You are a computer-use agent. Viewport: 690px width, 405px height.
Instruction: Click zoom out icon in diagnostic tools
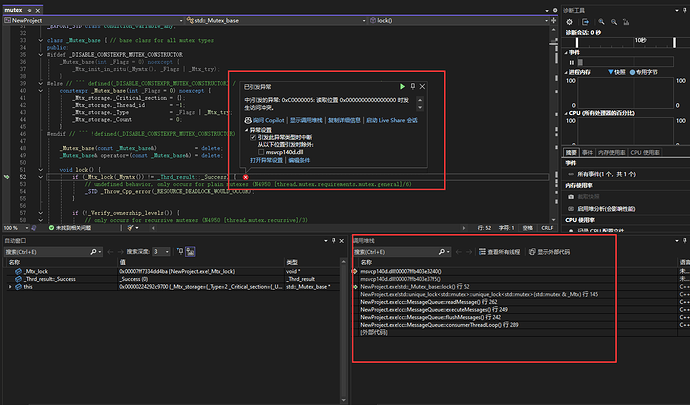pyautogui.click(x=614, y=22)
